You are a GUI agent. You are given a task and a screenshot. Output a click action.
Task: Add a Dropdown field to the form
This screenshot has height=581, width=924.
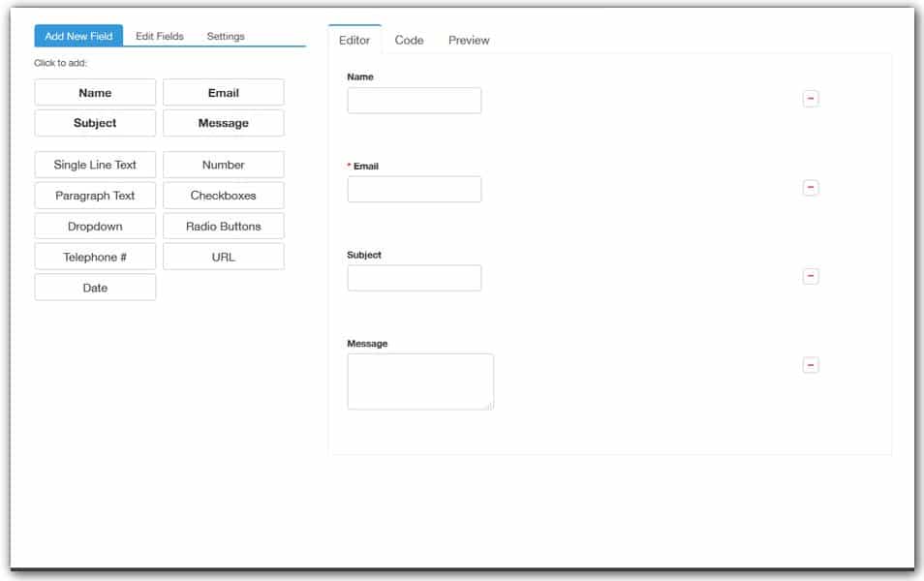(x=95, y=226)
